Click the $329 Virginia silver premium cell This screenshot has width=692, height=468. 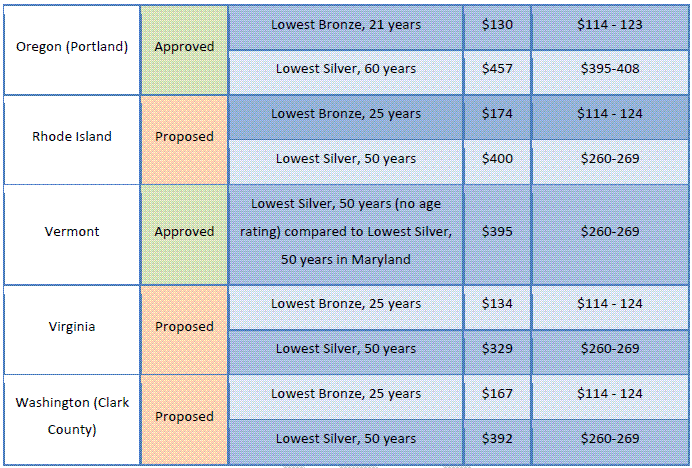(x=497, y=353)
